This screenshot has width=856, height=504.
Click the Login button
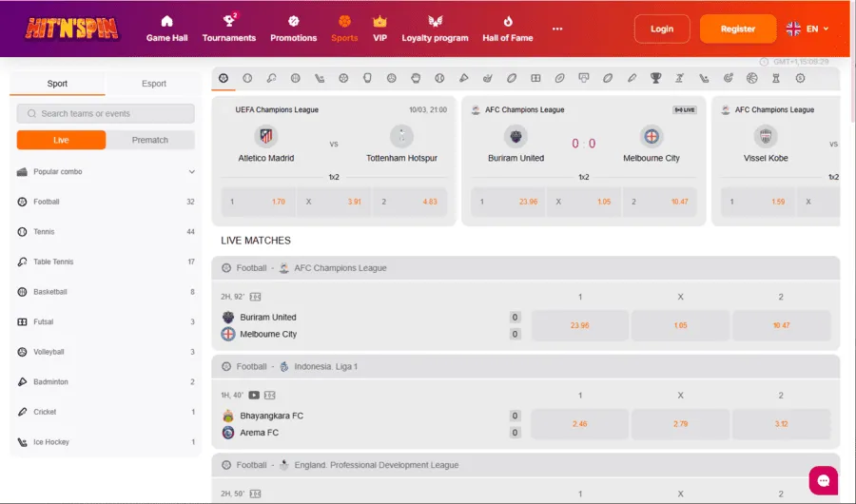click(x=662, y=29)
